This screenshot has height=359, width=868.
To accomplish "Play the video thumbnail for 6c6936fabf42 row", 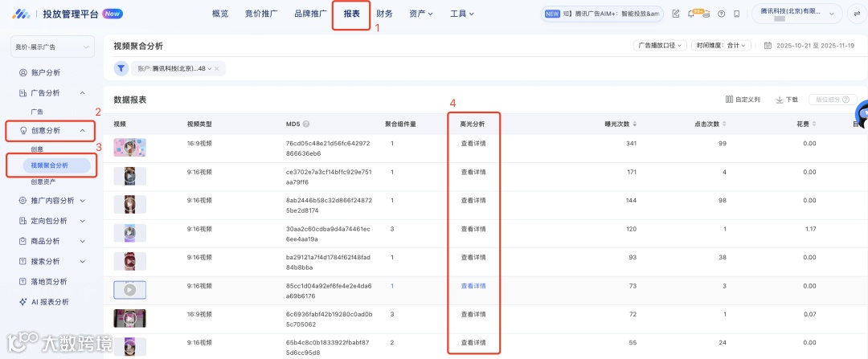I will [x=130, y=318].
